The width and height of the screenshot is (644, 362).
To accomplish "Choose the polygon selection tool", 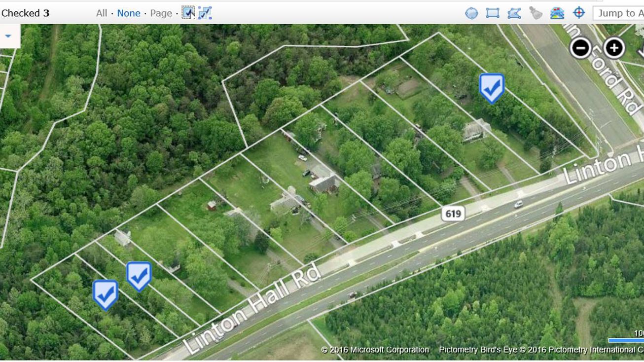I will point(514,13).
